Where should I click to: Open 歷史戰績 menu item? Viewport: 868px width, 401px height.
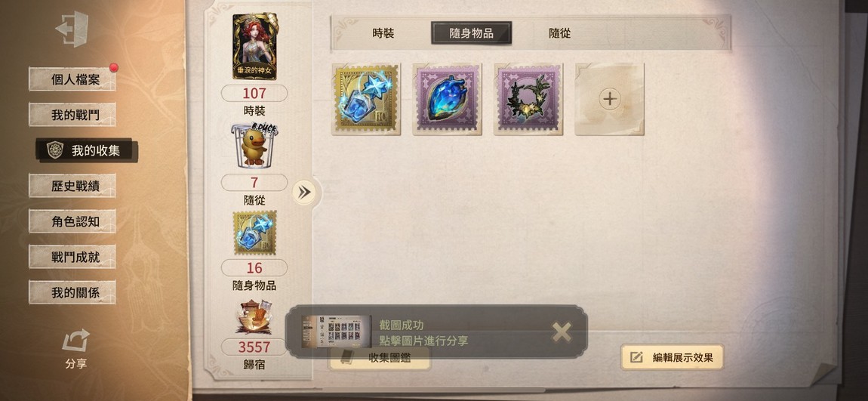(x=72, y=186)
